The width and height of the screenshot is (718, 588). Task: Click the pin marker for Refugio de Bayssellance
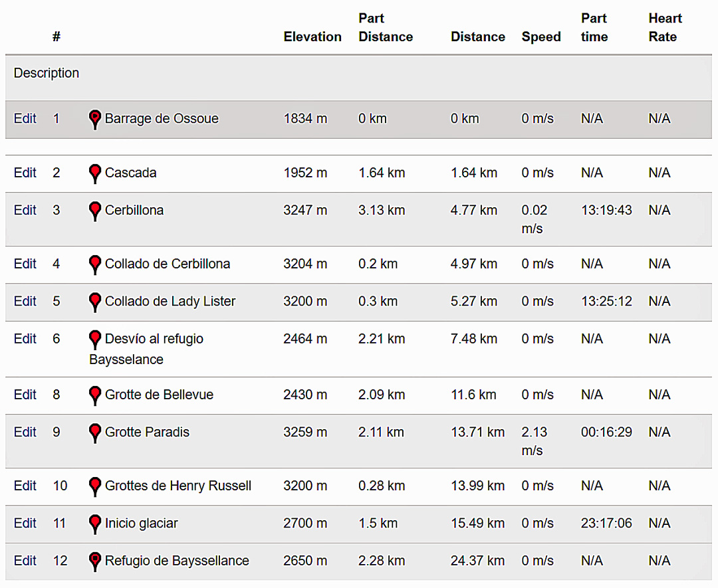[x=95, y=562]
